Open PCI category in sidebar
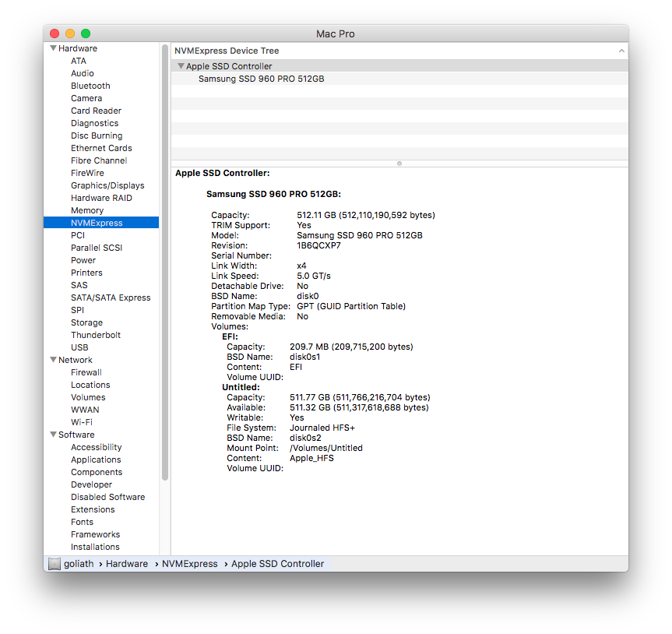The width and height of the screenshot is (672, 634). tap(78, 235)
